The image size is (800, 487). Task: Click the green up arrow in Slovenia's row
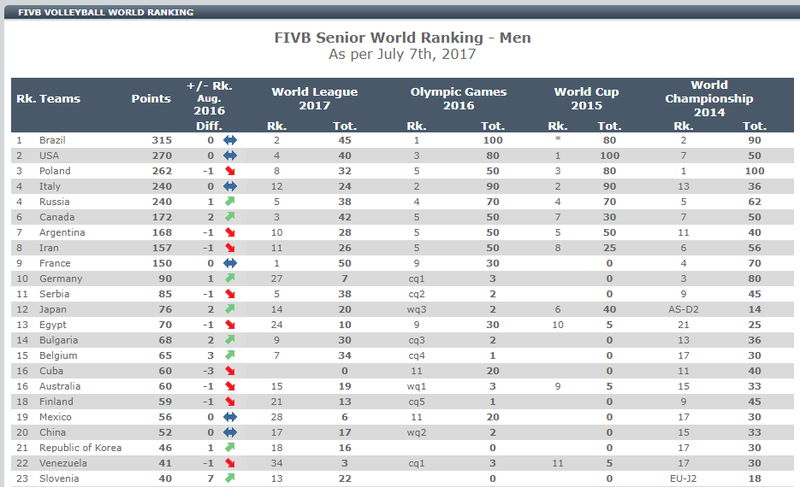tap(230, 478)
